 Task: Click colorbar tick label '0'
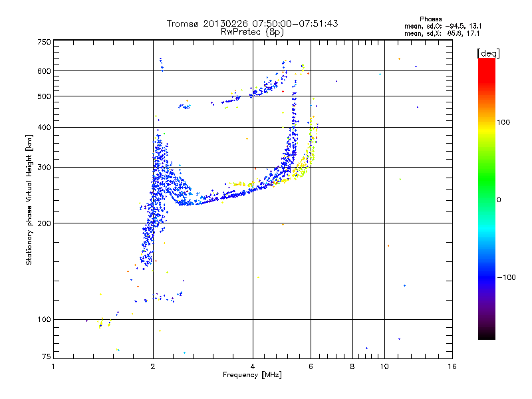coord(499,200)
